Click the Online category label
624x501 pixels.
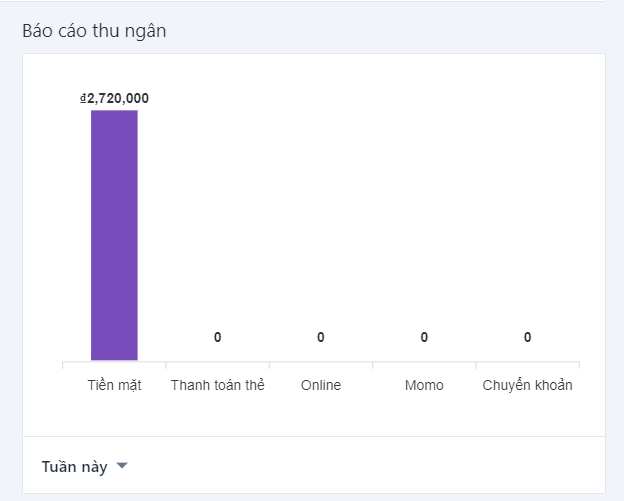coord(321,385)
